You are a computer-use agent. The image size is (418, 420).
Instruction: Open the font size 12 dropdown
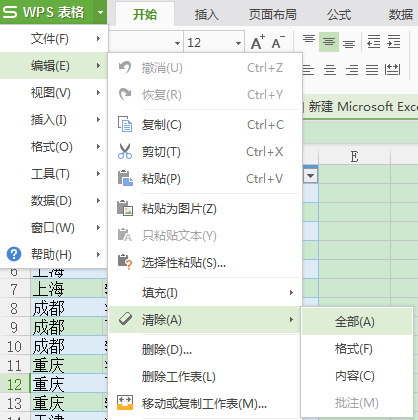[238, 43]
